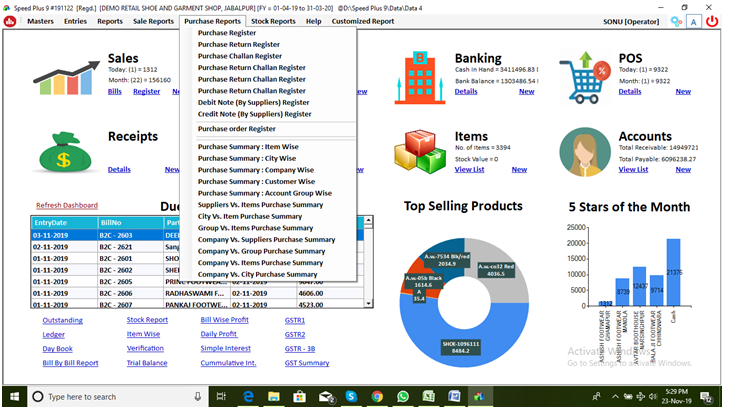Open Microsoft Store from taskbar
The height and width of the screenshot is (408, 741).
[299, 396]
